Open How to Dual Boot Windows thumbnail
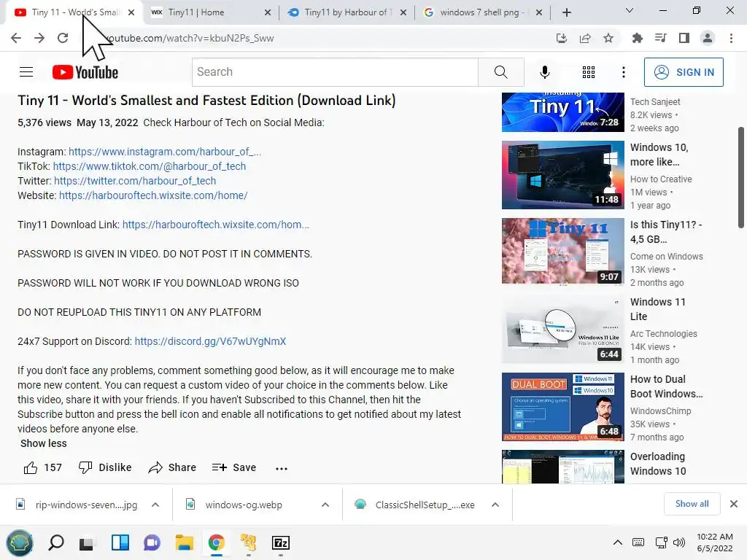The image size is (747, 560). 562,407
